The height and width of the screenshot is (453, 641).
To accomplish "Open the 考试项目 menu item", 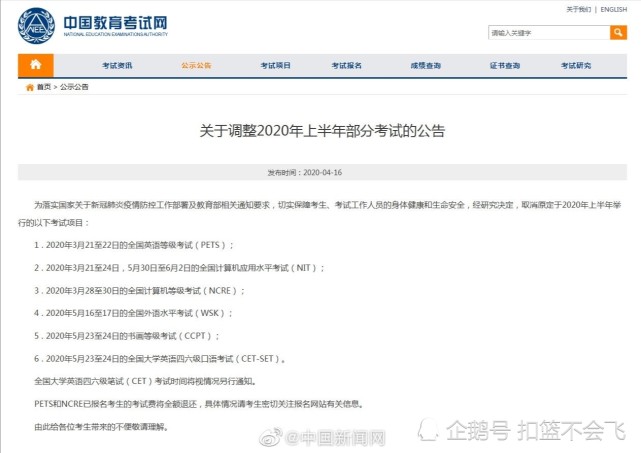I will [276, 65].
